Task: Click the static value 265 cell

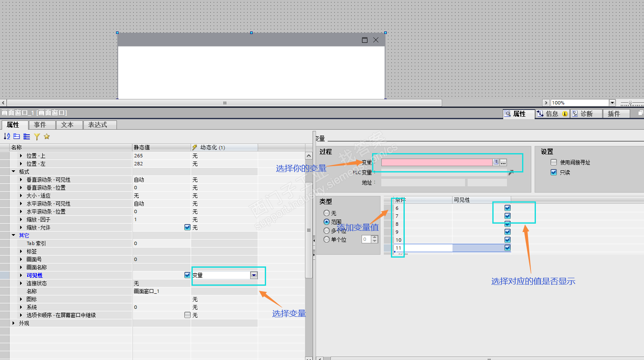Action: pyautogui.click(x=162, y=156)
